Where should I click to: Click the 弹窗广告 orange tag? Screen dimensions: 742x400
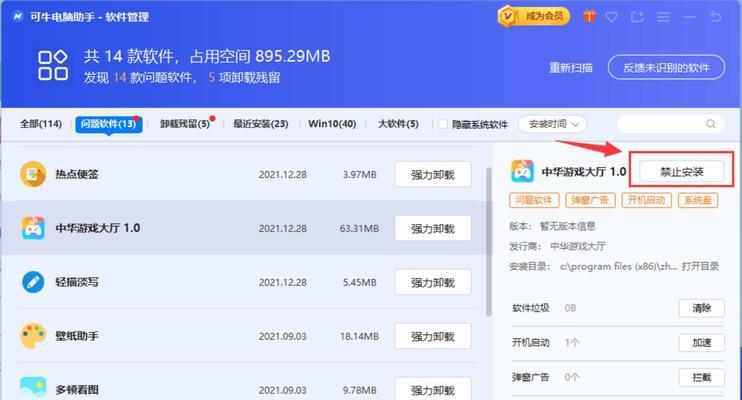click(590, 200)
